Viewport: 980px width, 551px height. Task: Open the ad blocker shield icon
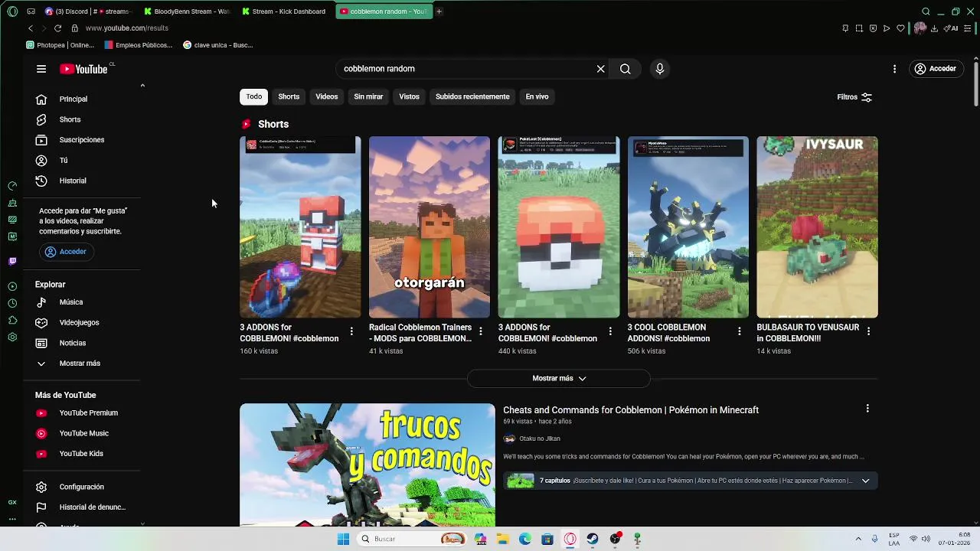pos(873,28)
